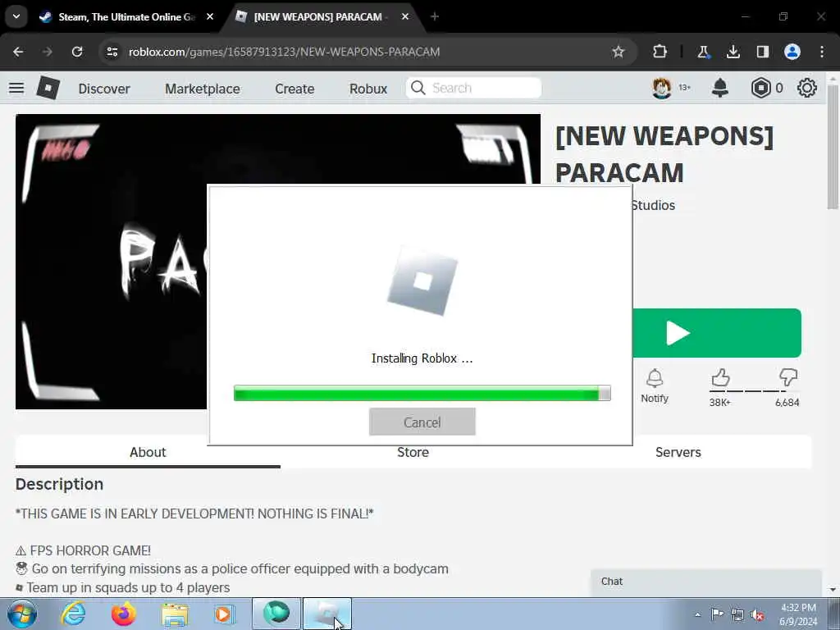This screenshot has width=840, height=630.
Task: Open the About tab
Action: pyautogui.click(x=148, y=452)
